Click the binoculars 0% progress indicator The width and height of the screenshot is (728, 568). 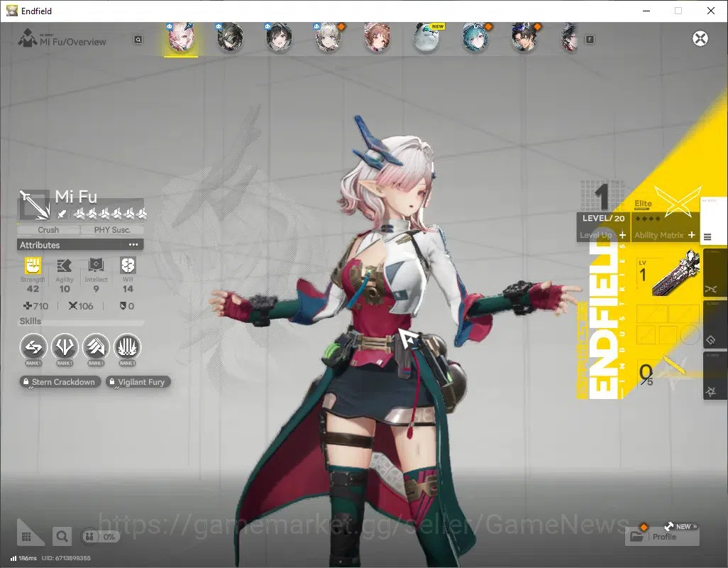pyautogui.click(x=100, y=537)
